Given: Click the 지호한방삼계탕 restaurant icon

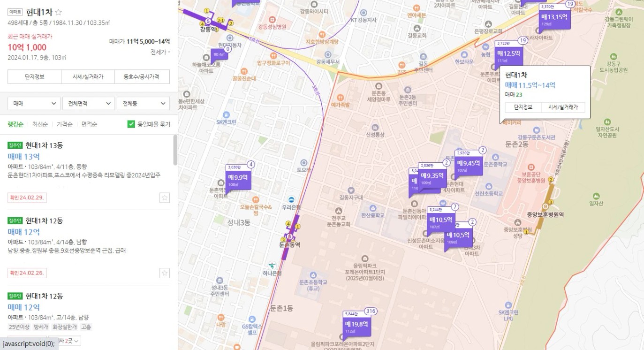Looking at the screenshot, I should coord(322,34).
